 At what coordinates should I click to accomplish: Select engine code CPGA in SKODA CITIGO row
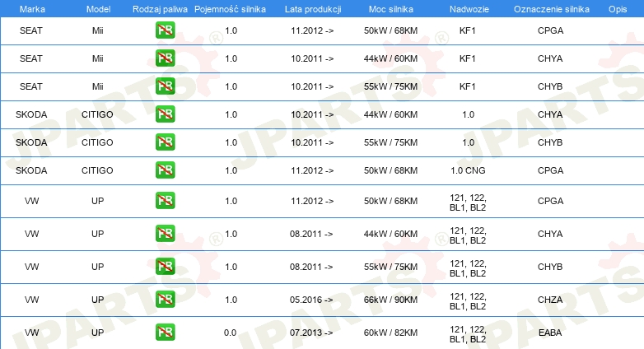point(550,170)
